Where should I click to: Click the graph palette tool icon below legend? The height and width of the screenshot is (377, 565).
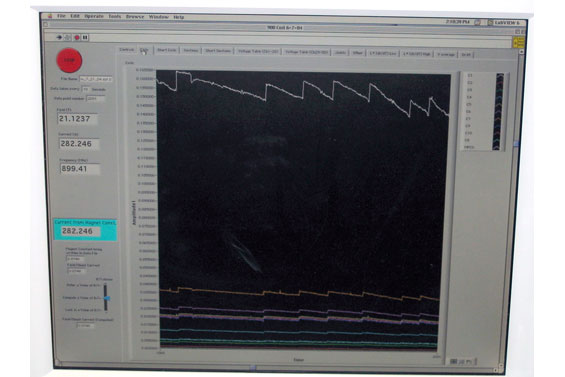[x=462, y=361]
